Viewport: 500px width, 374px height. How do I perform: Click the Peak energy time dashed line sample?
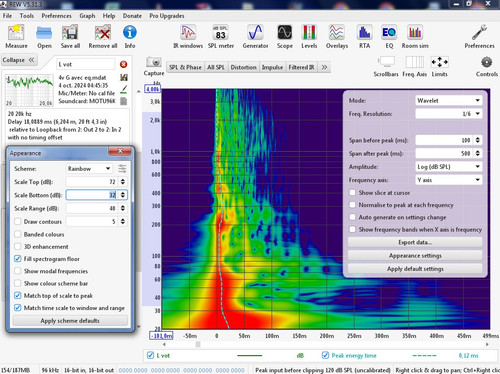pos(424,356)
